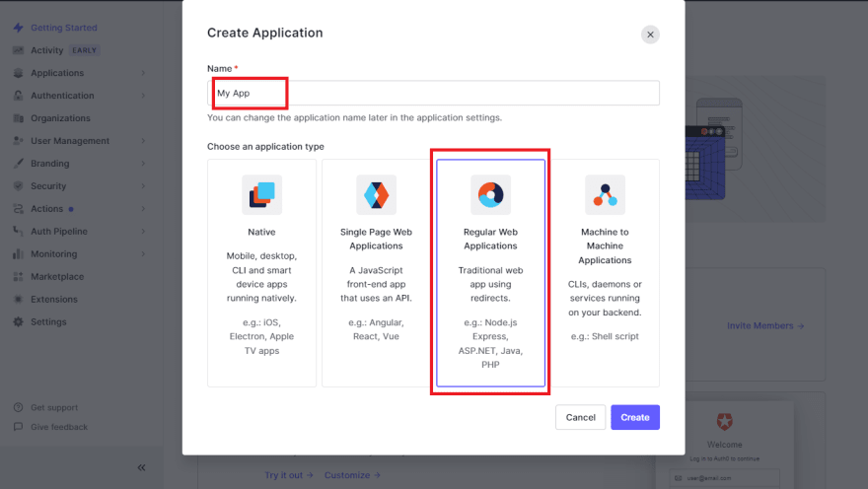Screen dimensions: 868x489
Task: Open the Organizations menu item
Action: [x=60, y=118]
